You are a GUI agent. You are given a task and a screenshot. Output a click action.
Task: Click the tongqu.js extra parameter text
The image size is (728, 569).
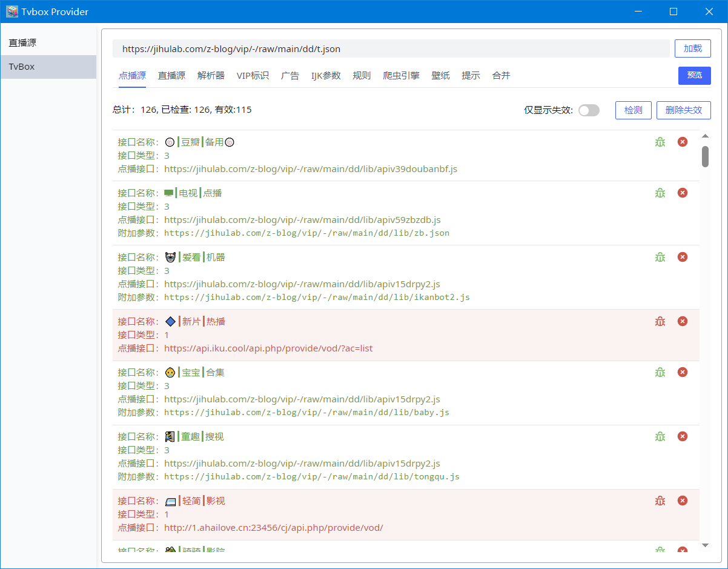(312, 477)
